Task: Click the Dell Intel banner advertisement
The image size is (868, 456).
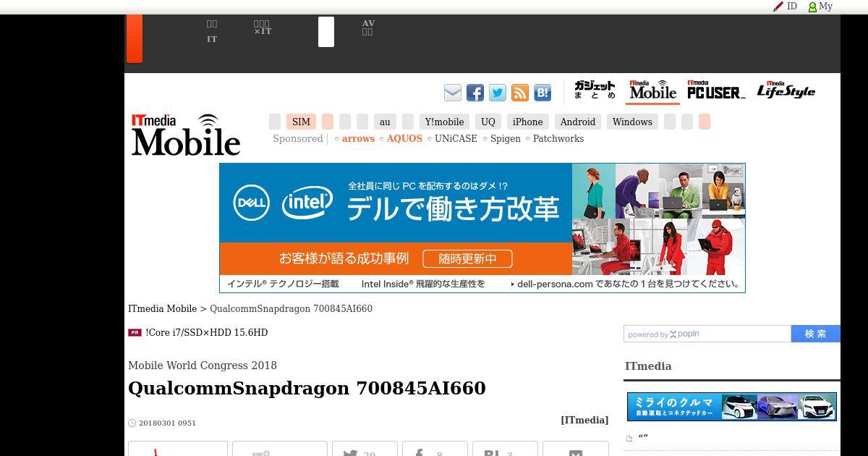Action: [482, 228]
